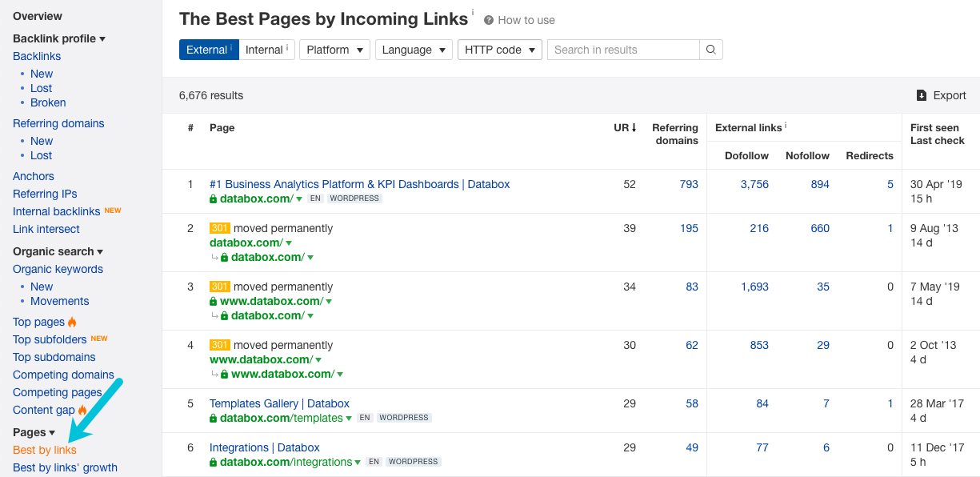Click 894 nofollow value
This screenshot has width=980, height=477.
tap(820, 184)
